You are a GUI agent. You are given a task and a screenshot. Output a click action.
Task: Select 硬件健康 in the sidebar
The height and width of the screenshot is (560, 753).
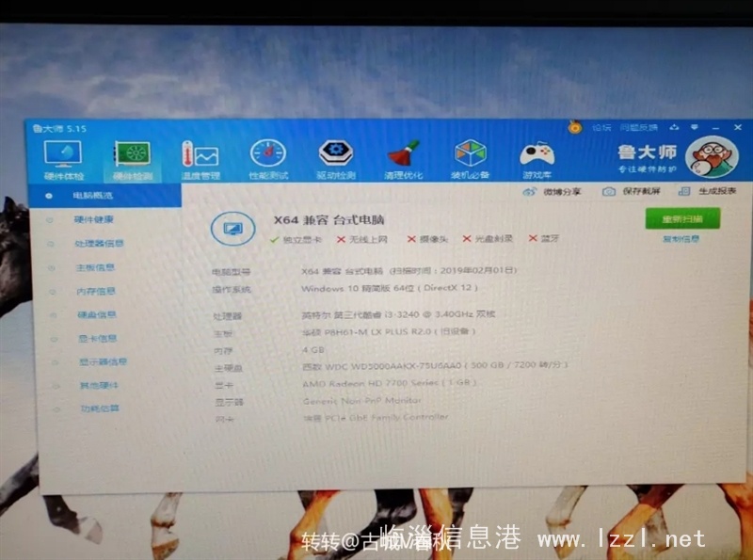pyautogui.click(x=93, y=219)
